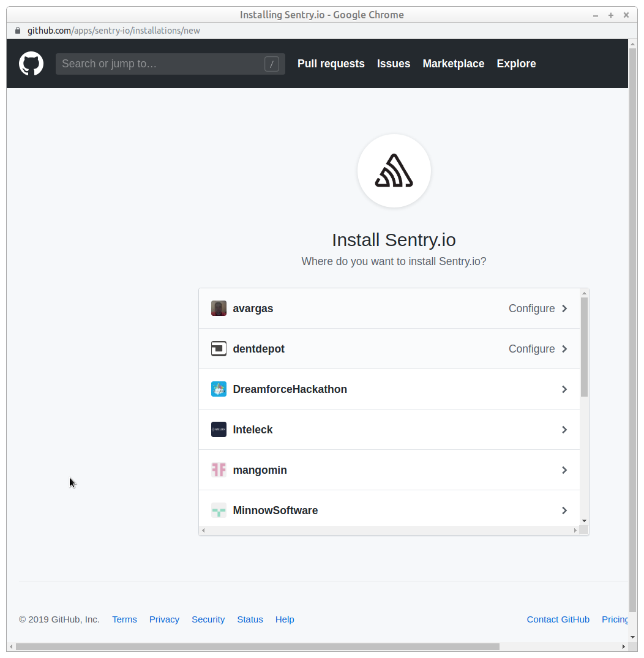Select the DreamforceHackathon organization
Screen dimensions: 644x658
(389, 389)
